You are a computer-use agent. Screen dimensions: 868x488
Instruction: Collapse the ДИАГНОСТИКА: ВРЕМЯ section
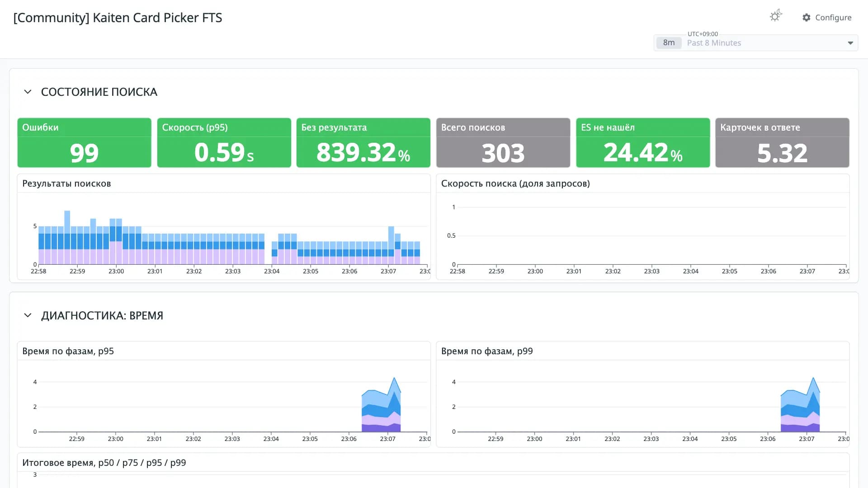click(x=28, y=315)
